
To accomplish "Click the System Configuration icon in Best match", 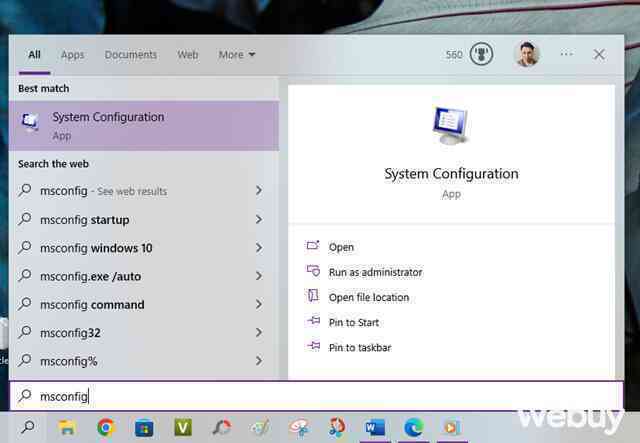I will pos(30,122).
